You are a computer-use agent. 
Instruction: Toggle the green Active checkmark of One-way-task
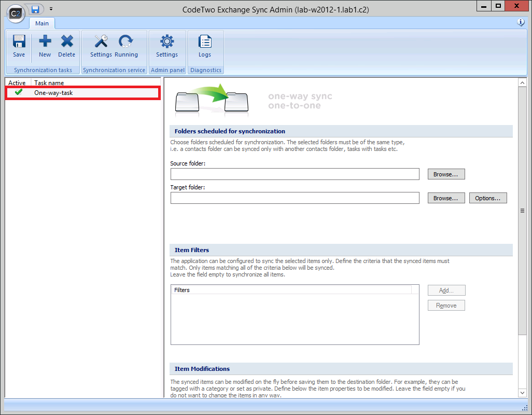19,92
